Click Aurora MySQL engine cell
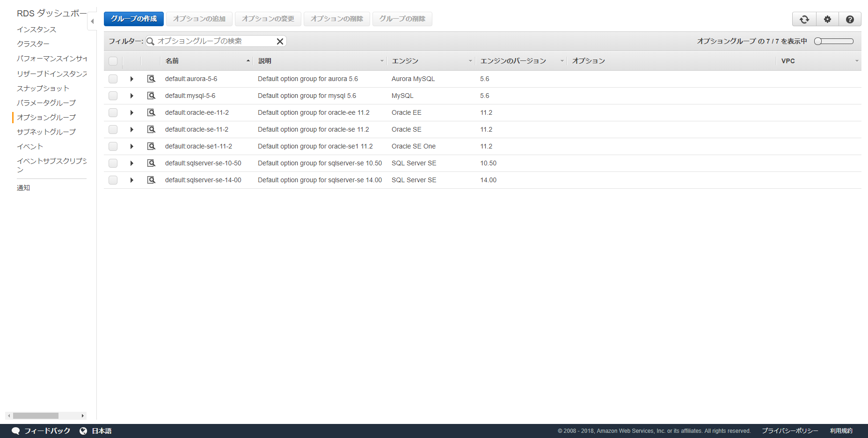868x438 pixels. point(413,79)
